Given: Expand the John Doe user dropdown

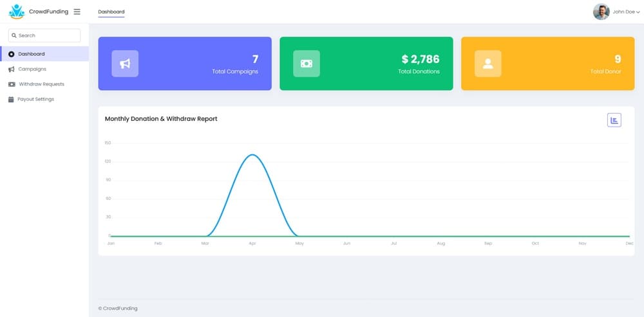Looking at the screenshot, I should 627,12.
